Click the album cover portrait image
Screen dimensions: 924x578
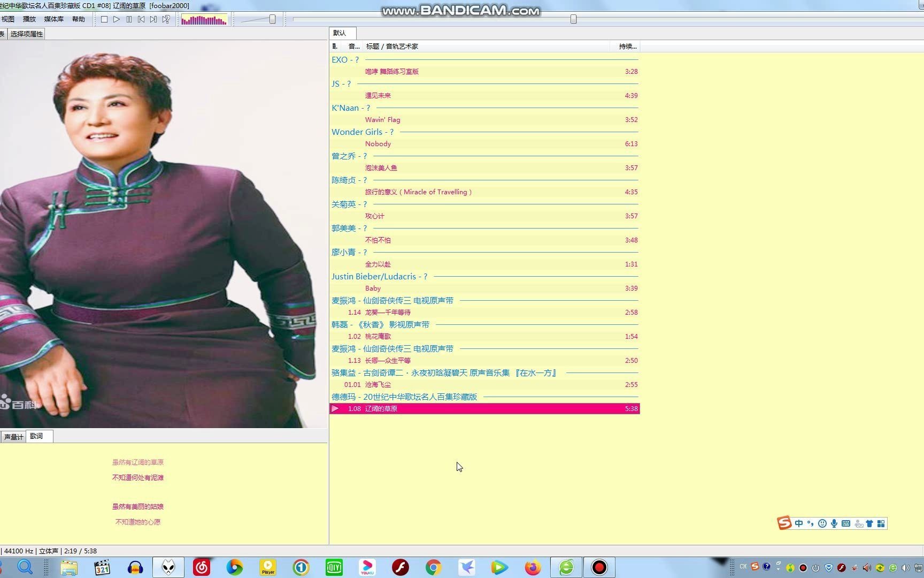click(x=164, y=234)
